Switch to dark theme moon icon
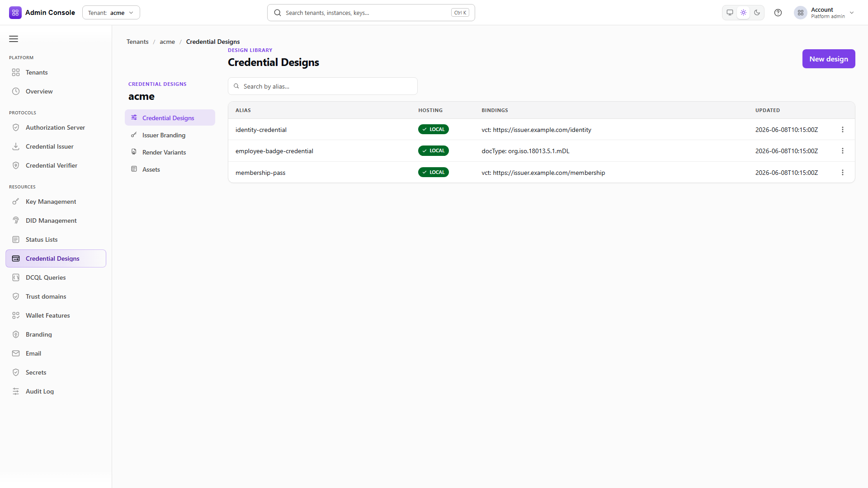 coord(757,13)
